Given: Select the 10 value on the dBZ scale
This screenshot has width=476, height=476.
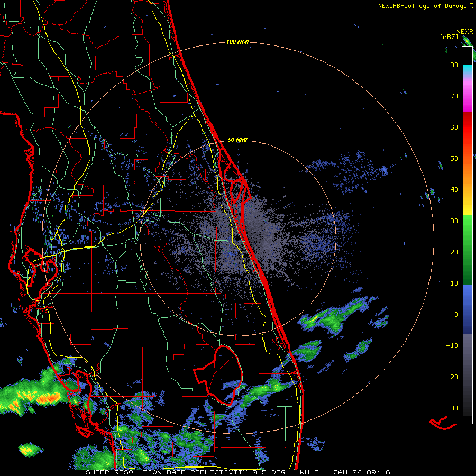Looking at the screenshot, I should pos(454,283).
